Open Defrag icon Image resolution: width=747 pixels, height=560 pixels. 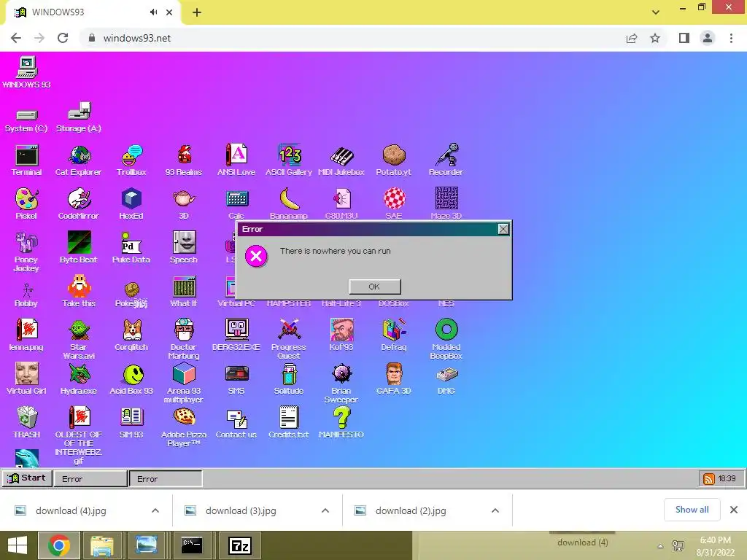tap(393, 335)
